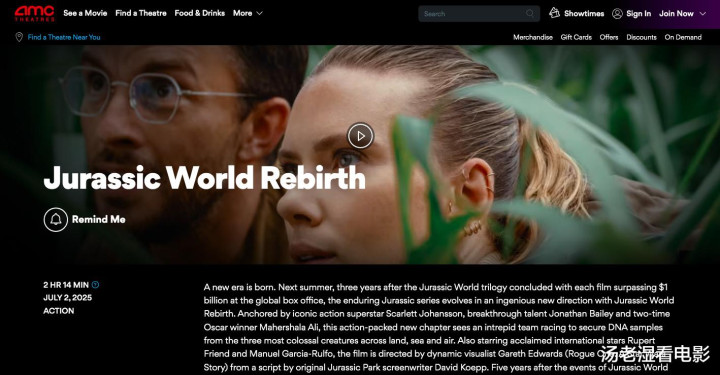Image resolution: width=720 pixels, height=375 pixels.
Task: Click the search magnifier icon
Action: [530, 13]
